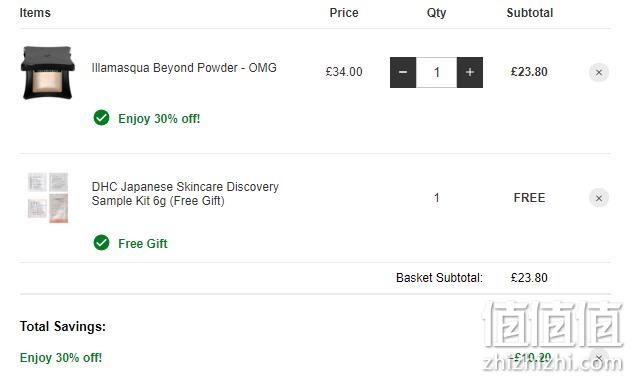Image resolution: width=632 pixels, height=380 pixels.
Task: Open Illamasqua Beyond Powder - OMG product link
Action: coord(184,68)
